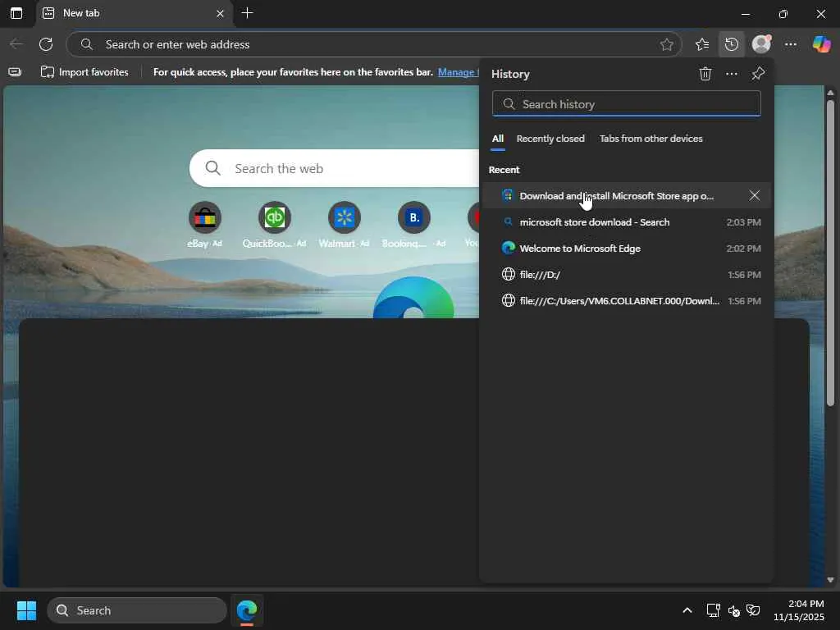Add this page to favorites star
Image resolution: width=840 pixels, height=630 pixels.
(x=666, y=44)
